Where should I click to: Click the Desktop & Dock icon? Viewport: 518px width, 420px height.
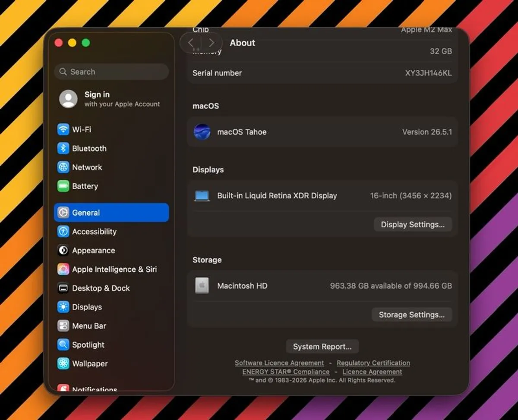pyautogui.click(x=63, y=288)
